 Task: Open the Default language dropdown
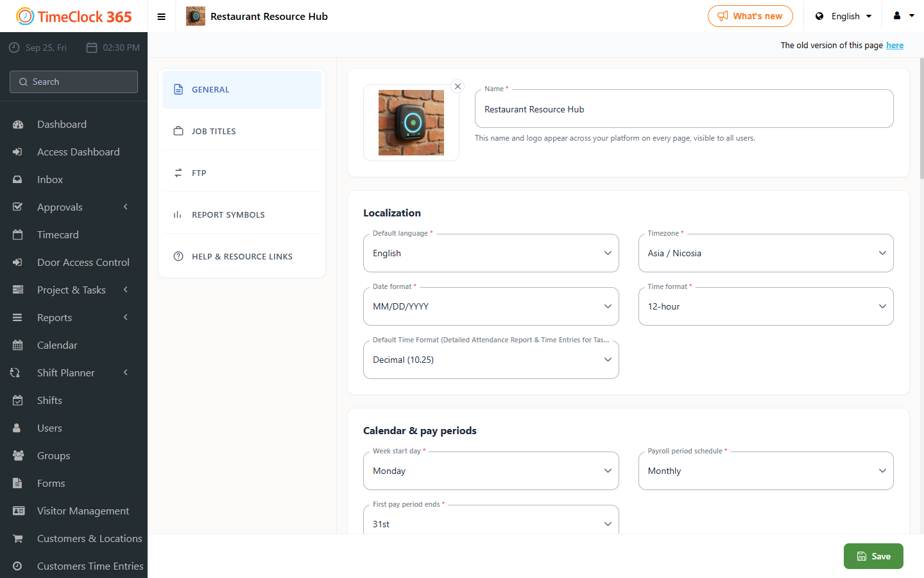click(x=491, y=253)
